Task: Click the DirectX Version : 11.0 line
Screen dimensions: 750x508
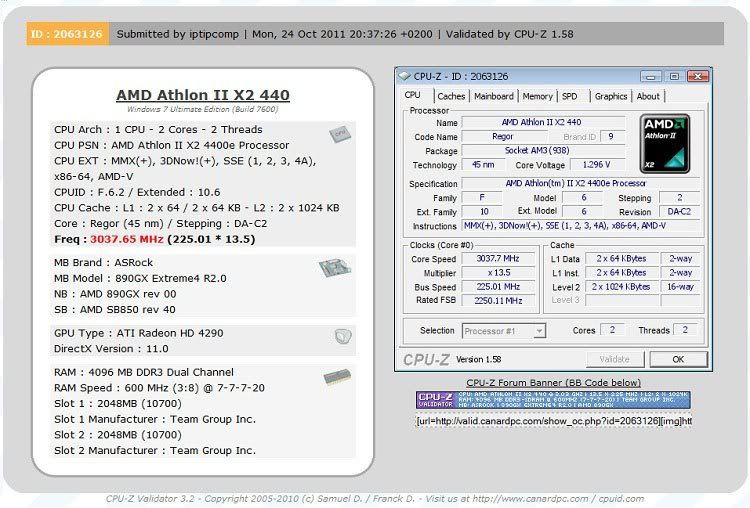Action: [x=111, y=349]
